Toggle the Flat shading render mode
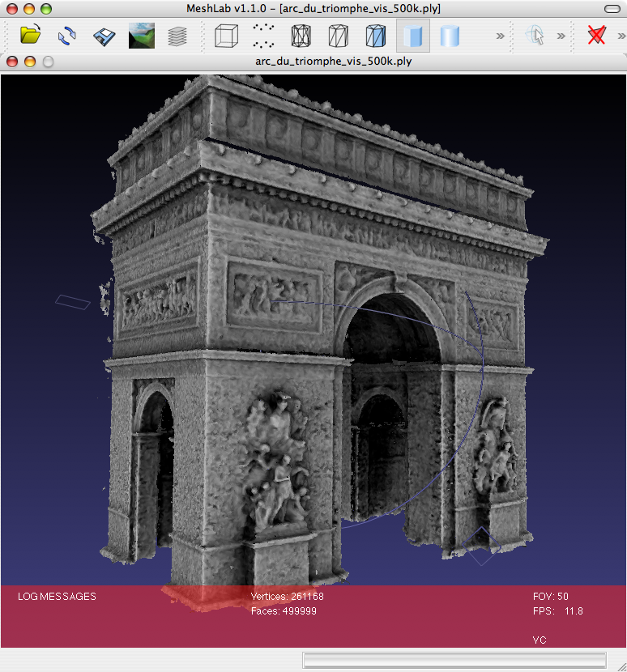The width and height of the screenshot is (627, 672). pyautogui.click(x=412, y=36)
